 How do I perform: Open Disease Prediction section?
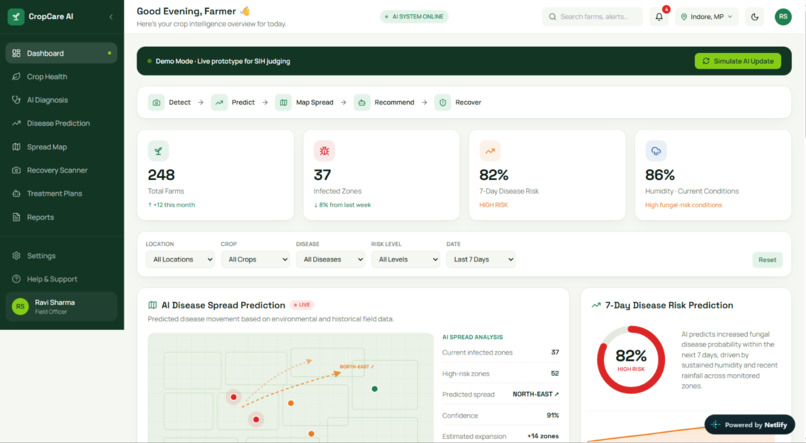pos(61,123)
